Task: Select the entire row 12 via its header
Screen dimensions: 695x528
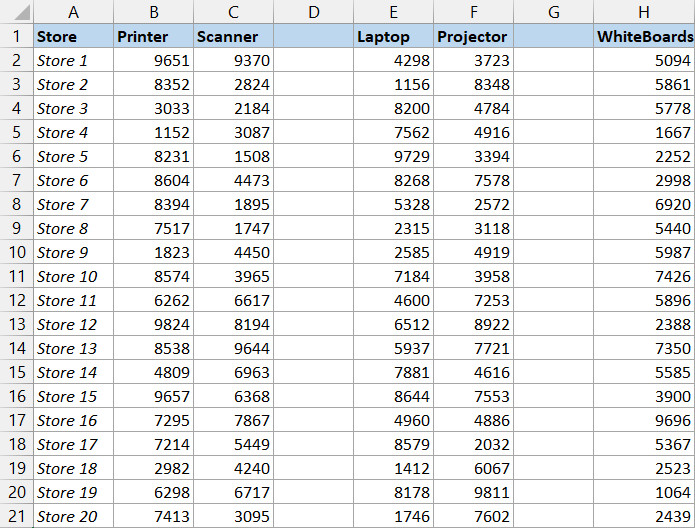Action: 16,300
